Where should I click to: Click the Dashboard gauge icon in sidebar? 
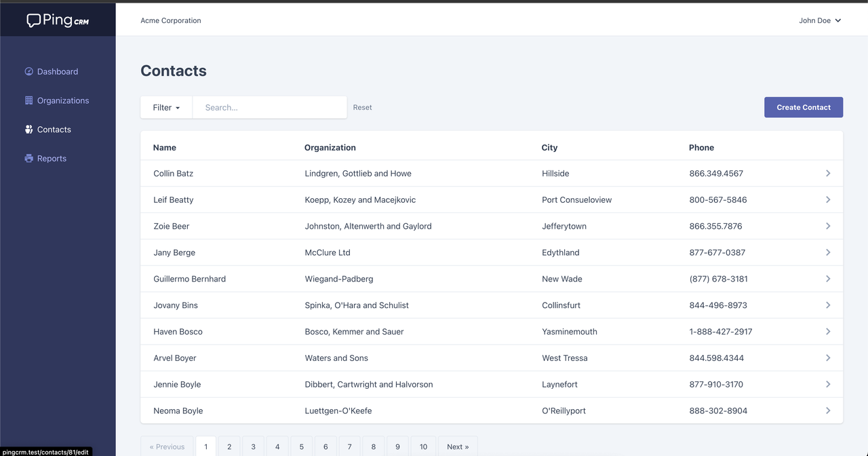pyautogui.click(x=28, y=71)
